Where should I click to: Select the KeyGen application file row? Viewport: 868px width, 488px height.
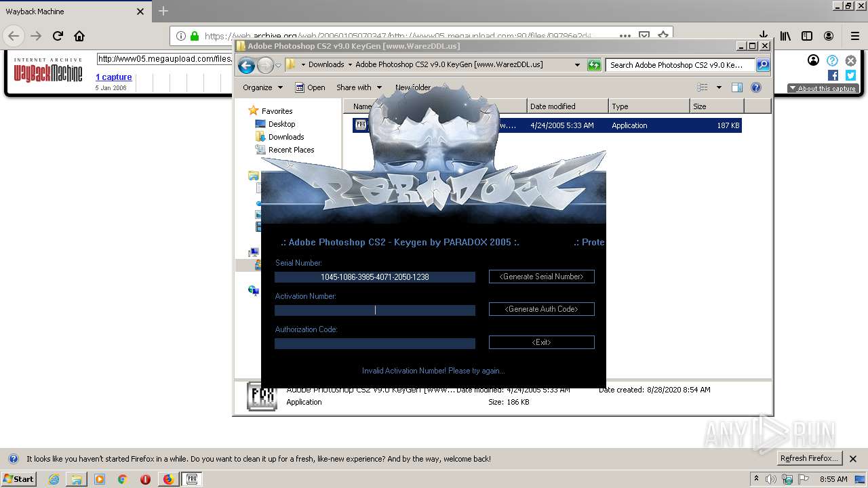[547, 125]
